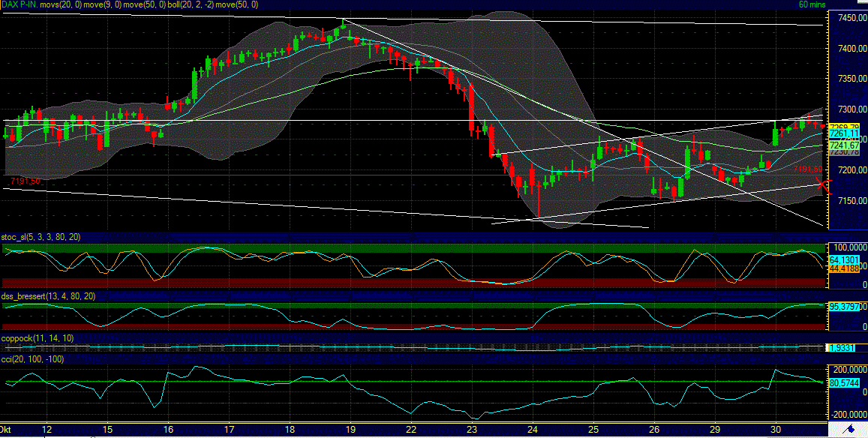This screenshot has width=868, height=438.
Task: Select the date 19 on the time axis
Action: [x=350, y=430]
